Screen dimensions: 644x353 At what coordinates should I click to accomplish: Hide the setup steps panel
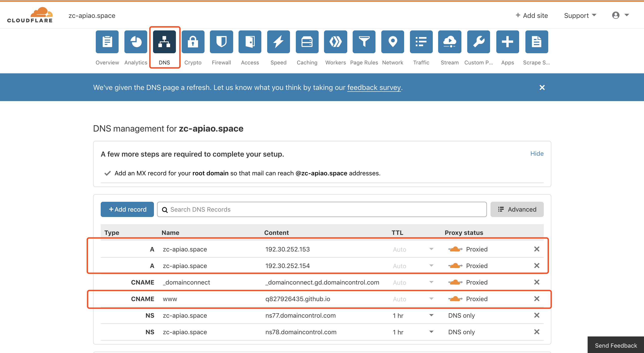[537, 153]
